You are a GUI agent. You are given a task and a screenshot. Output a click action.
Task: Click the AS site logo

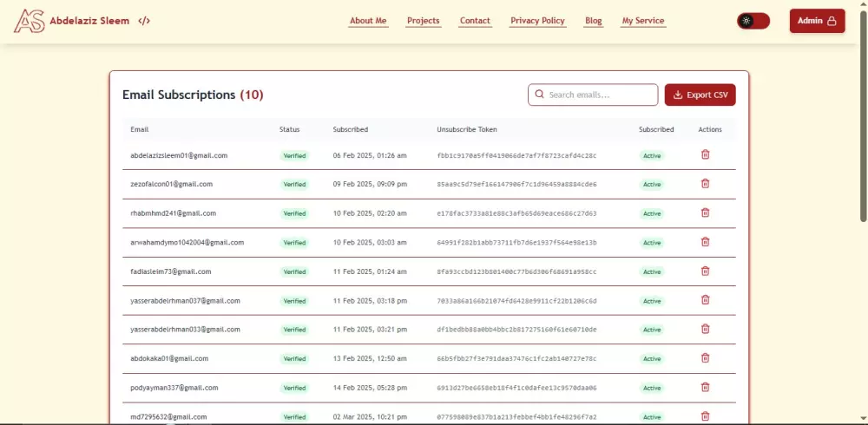pos(30,21)
